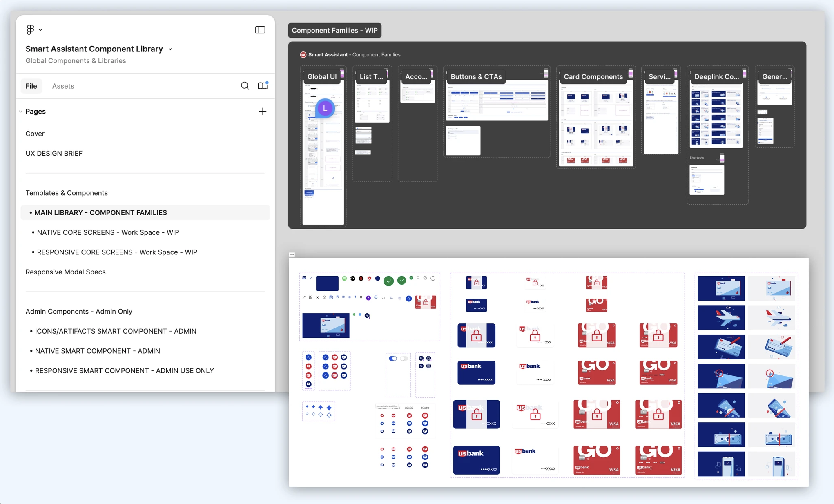Open dropdown arrow beside Figma logo
The image size is (834, 504).
pyautogui.click(x=40, y=30)
